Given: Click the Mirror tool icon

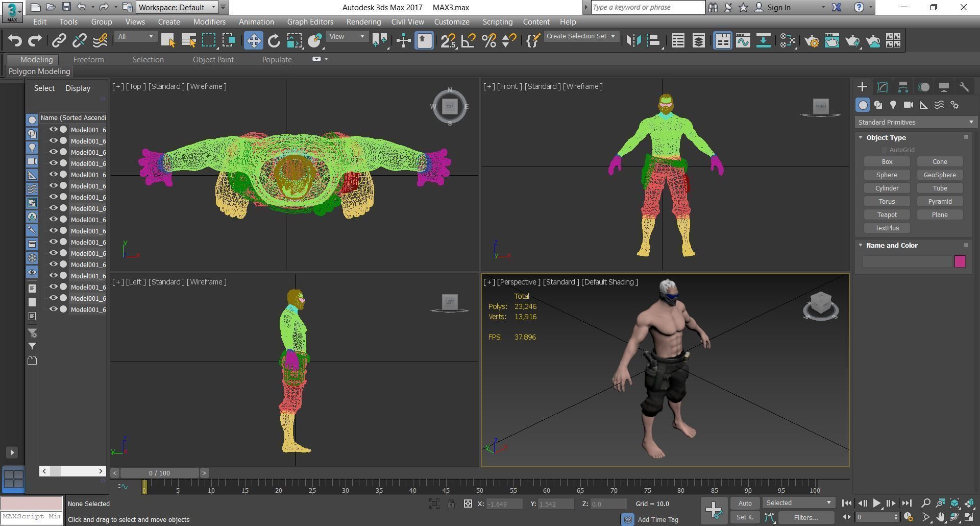Looking at the screenshot, I should coord(633,41).
